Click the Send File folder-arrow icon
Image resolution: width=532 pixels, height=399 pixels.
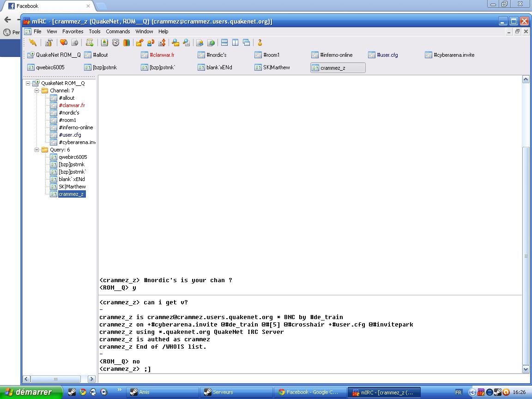pos(139,42)
